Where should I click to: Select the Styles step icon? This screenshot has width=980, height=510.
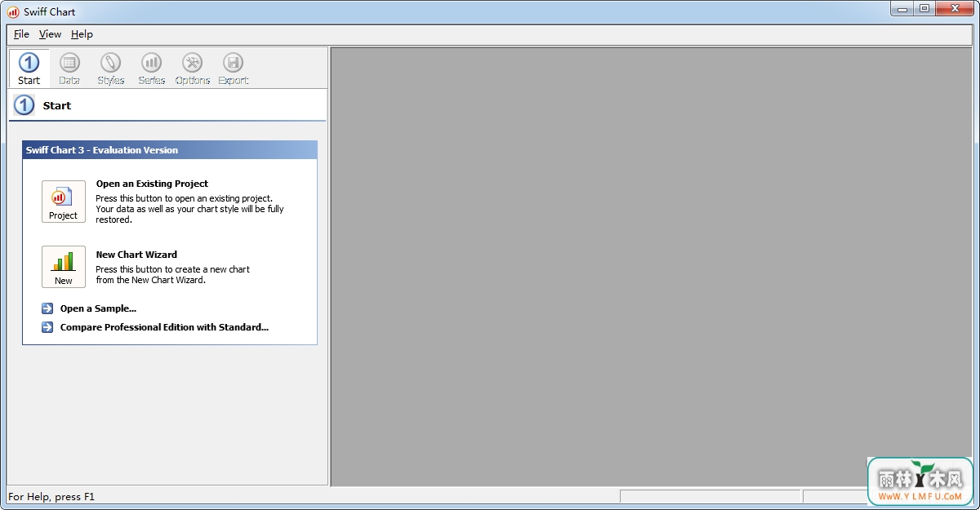pos(110,69)
